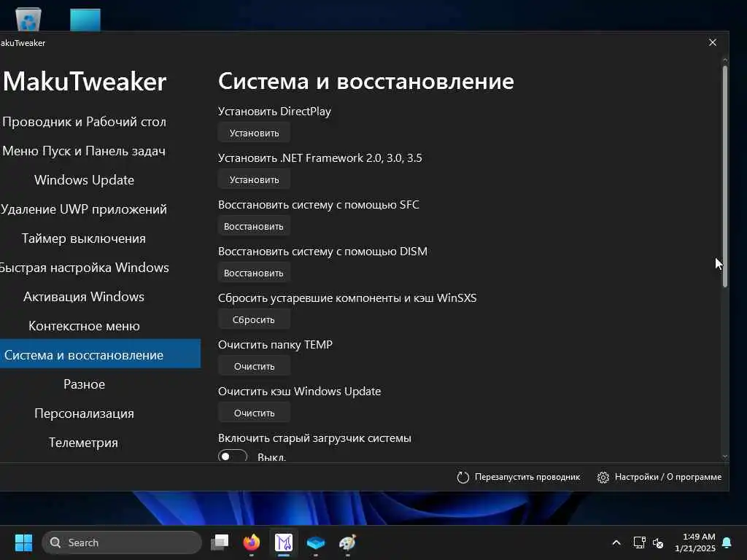
Task: Click the restart explorer refresh icon
Action: pos(462,477)
